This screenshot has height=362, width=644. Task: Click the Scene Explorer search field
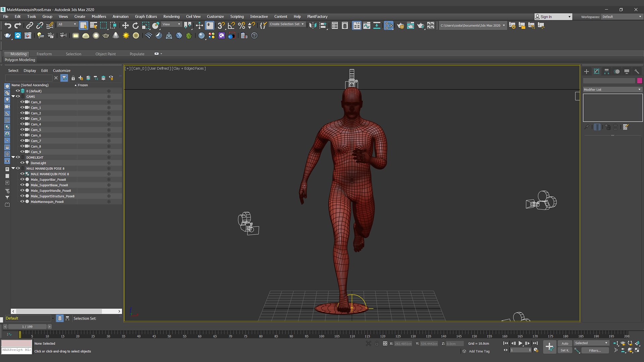(x=29, y=78)
